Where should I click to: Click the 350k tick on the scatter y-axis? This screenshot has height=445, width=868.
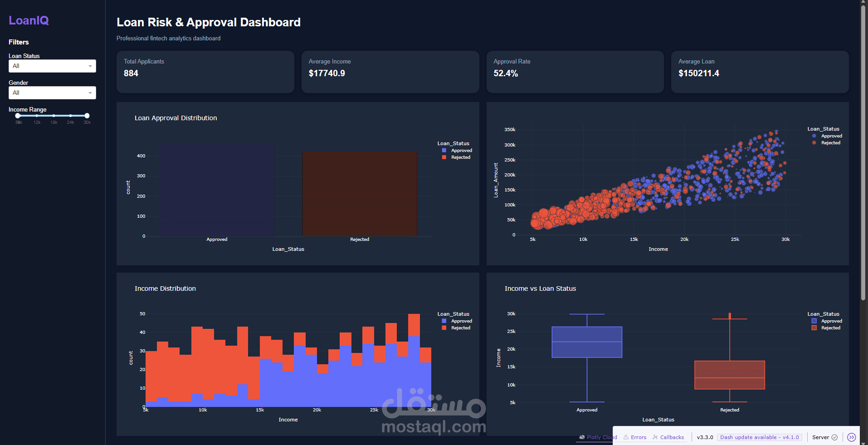click(x=510, y=130)
